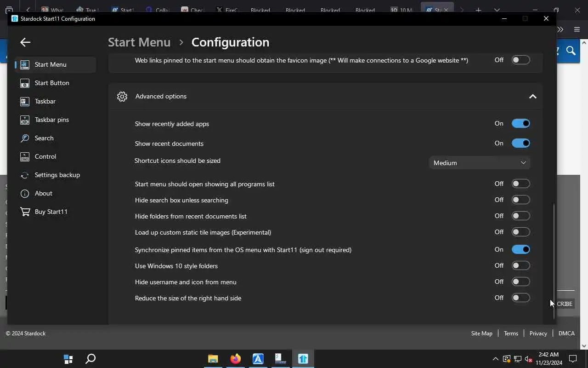Select the Settings backup sync icon
This screenshot has width=588, height=368.
pyautogui.click(x=25, y=175)
